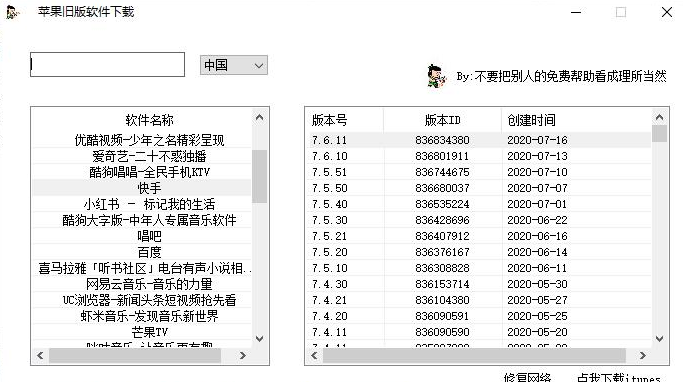Click the software list scroll-up arrow
Image resolution: width=683 pixels, height=382 pixels.
click(x=259, y=118)
